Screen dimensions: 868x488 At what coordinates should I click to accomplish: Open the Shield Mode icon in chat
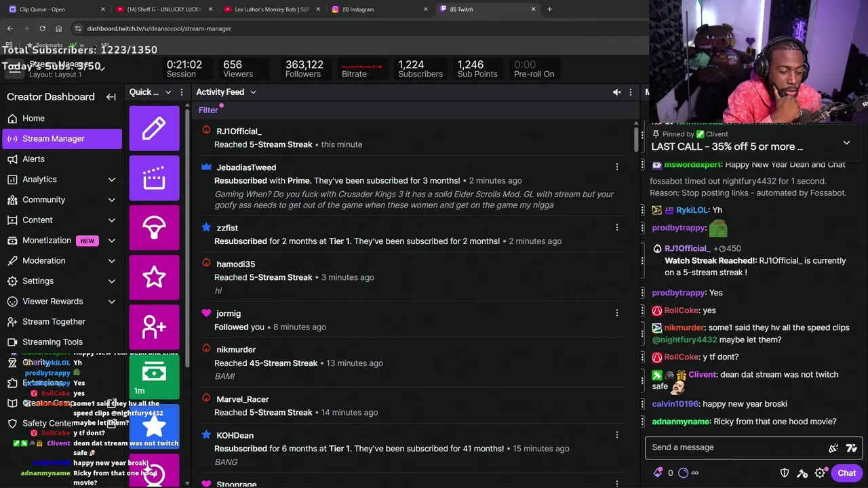(x=785, y=473)
